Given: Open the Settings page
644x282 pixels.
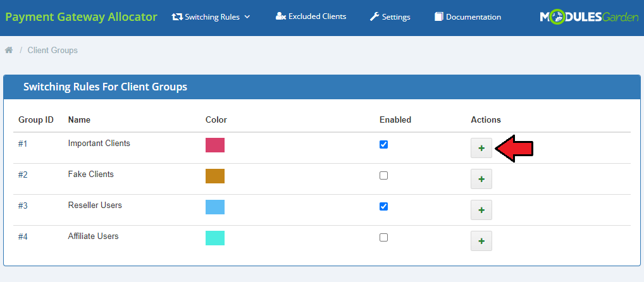Looking at the screenshot, I should coord(390,17).
